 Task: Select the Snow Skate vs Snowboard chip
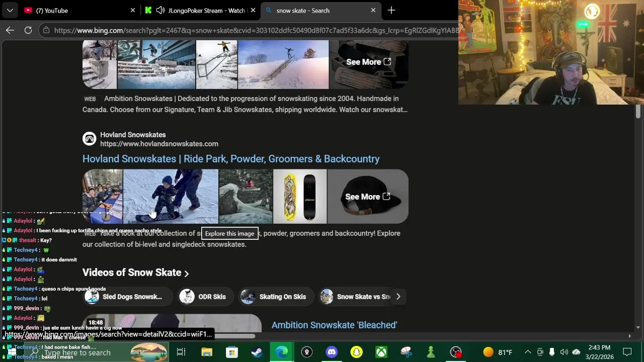[355, 297]
